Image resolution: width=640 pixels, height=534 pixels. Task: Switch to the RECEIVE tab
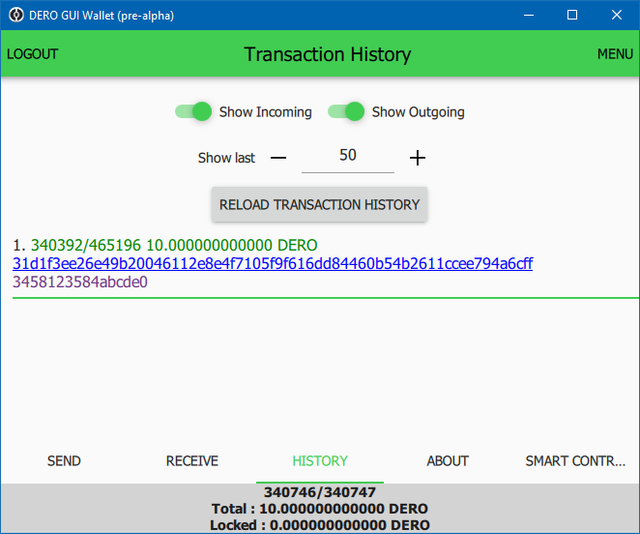click(x=192, y=461)
